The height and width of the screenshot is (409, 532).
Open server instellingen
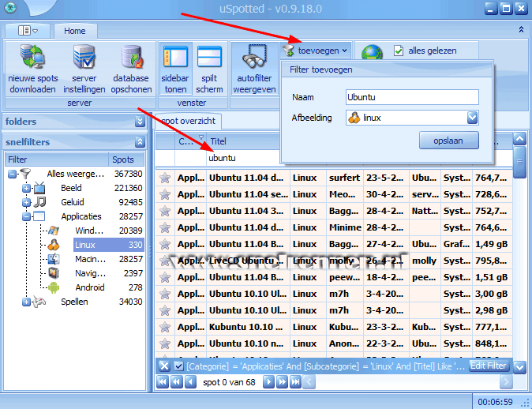(x=84, y=69)
